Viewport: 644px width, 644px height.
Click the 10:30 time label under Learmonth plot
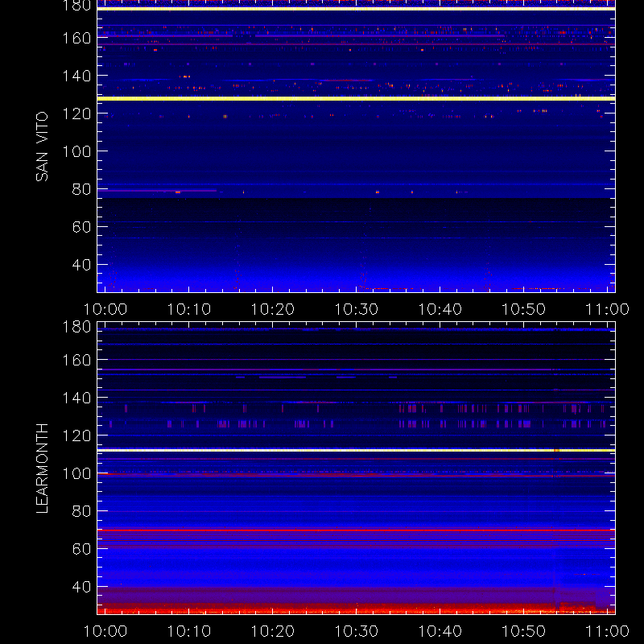[x=356, y=631]
